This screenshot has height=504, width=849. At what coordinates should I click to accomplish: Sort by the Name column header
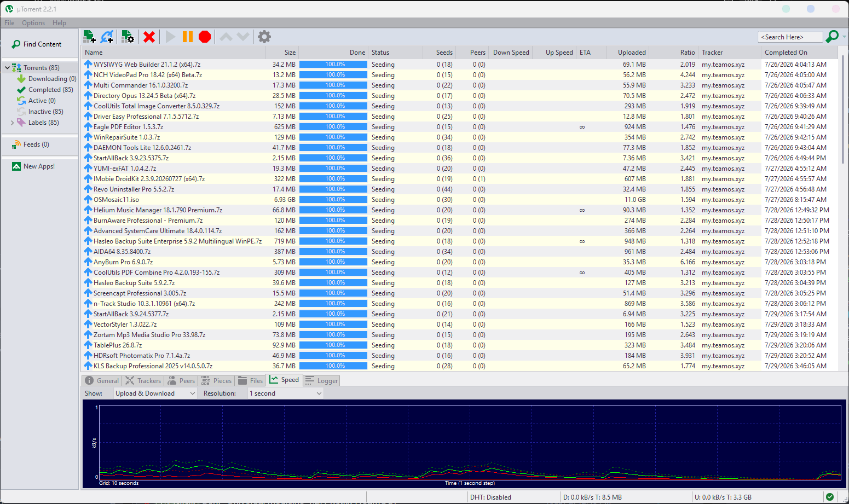click(x=174, y=53)
